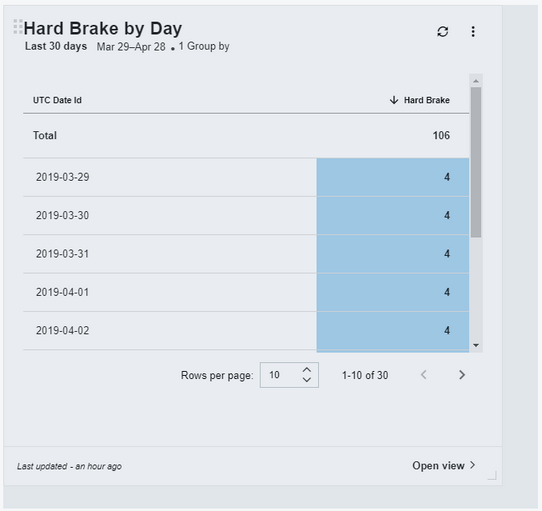This screenshot has width=542, height=511.
Task: Open the Rows per page value box
Action: click(289, 375)
